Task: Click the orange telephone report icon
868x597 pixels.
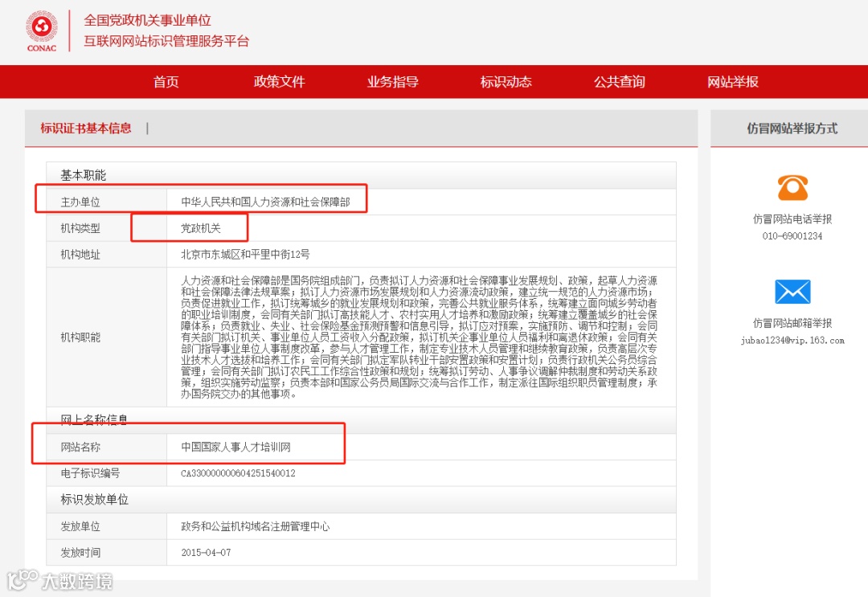Action: point(792,187)
